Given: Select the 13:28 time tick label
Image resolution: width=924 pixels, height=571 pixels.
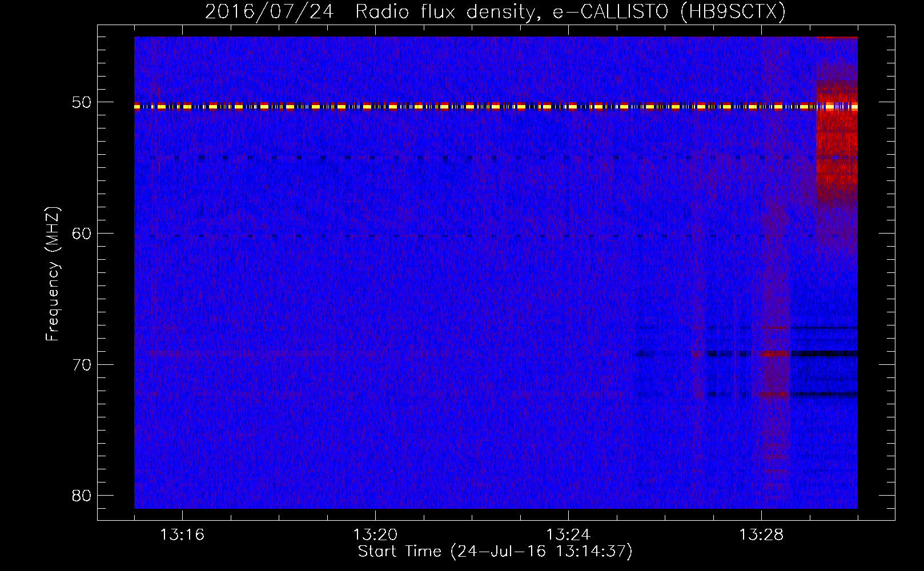Looking at the screenshot, I should pos(761,534).
